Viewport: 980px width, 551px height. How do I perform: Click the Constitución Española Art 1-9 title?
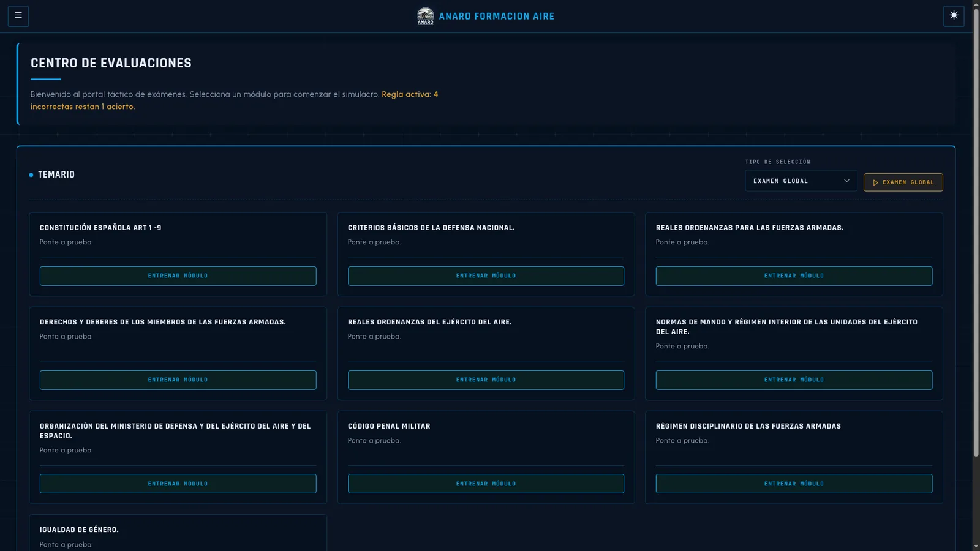pos(100,228)
